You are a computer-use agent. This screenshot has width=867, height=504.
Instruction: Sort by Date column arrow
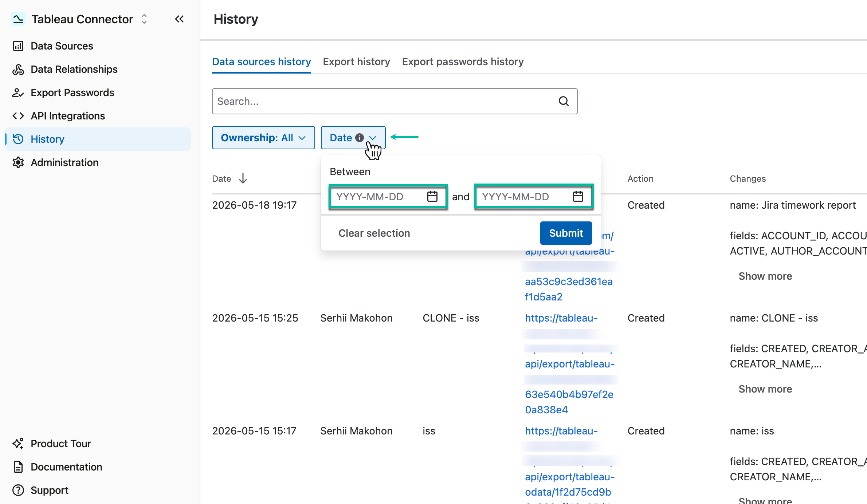coord(243,179)
